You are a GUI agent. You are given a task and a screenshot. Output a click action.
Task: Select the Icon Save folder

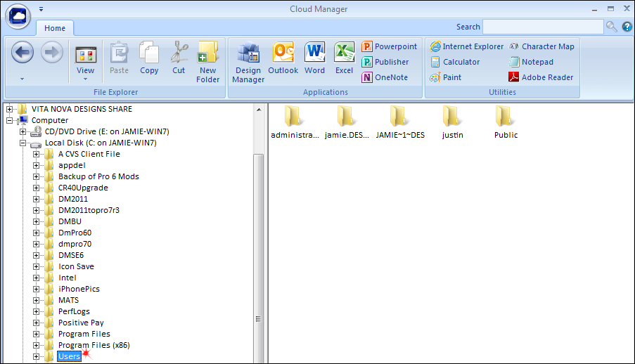[76, 266]
